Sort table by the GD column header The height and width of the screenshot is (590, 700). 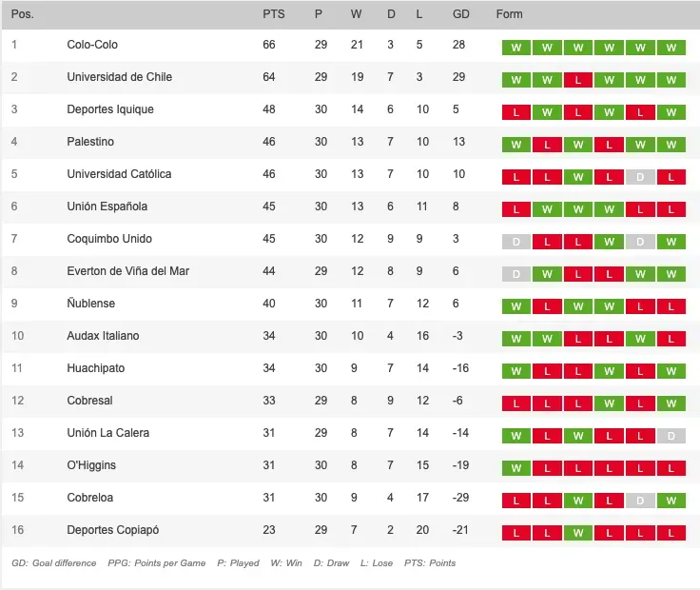(460, 14)
